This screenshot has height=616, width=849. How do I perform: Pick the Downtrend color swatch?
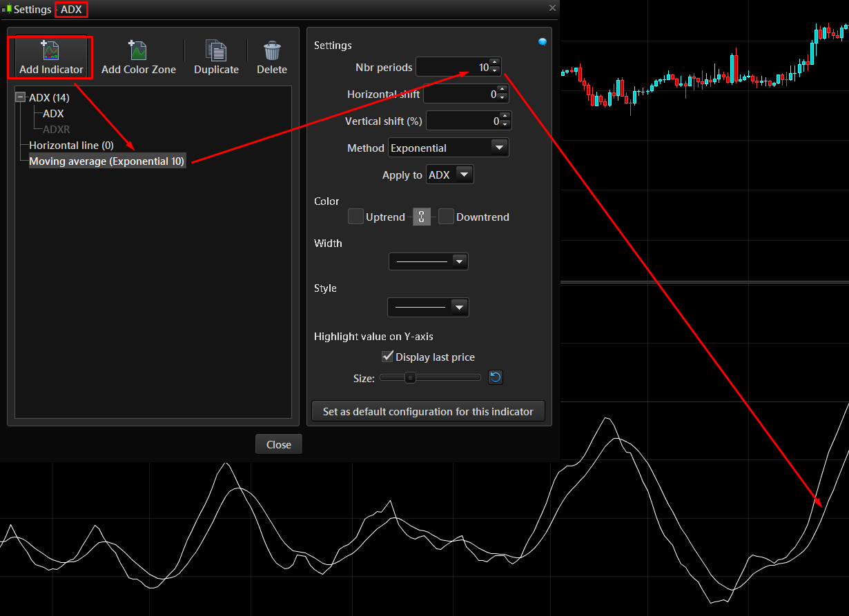(x=446, y=217)
